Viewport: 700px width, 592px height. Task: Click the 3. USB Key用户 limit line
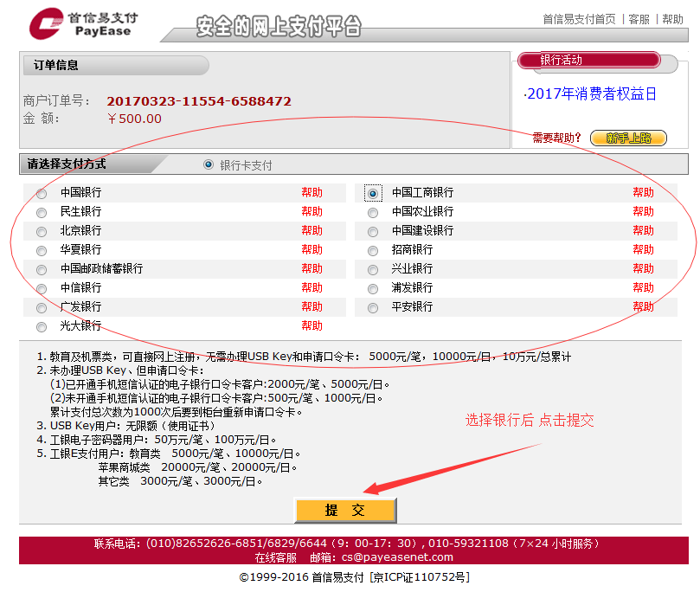(125, 426)
